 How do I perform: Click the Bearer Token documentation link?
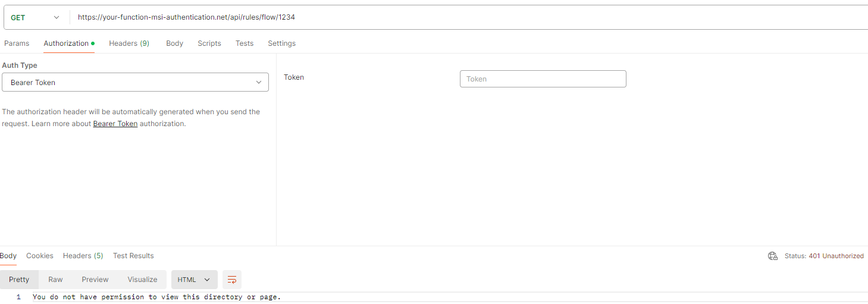[115, 124]
